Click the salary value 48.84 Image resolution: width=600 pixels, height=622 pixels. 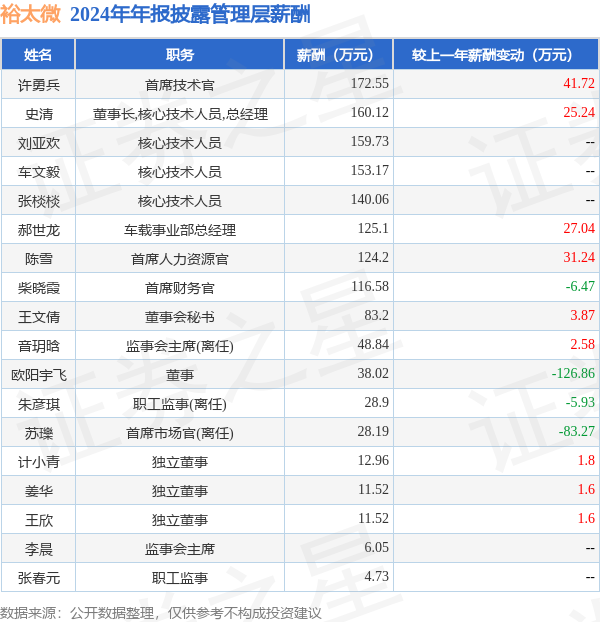point(373,344)
